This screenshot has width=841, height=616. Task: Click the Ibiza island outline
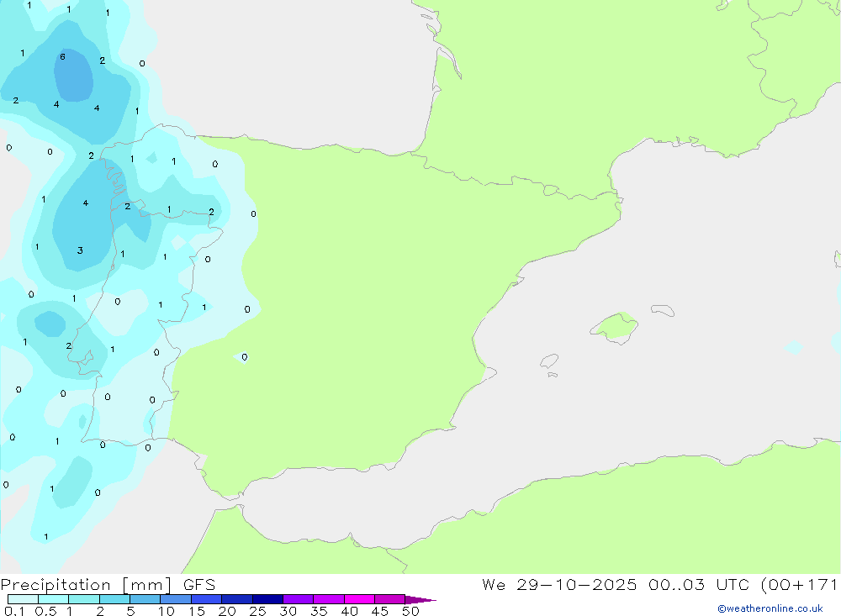(550, 361)
